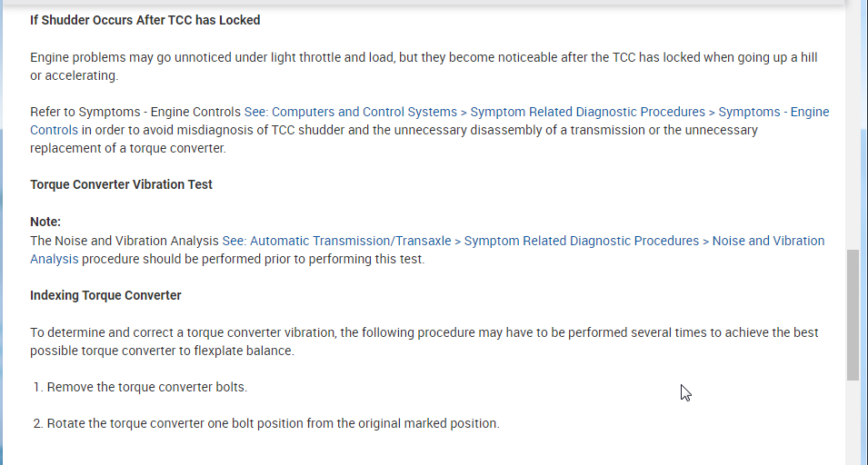The height and width of the screenshot is (465, 868).
Task: Click the scrollbar track below the thumb
Action: [x=853, y=422]
